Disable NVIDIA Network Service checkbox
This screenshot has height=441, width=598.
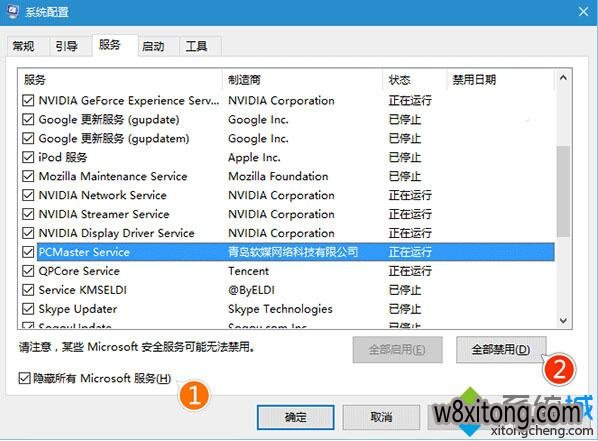click(x=28, y=195)
